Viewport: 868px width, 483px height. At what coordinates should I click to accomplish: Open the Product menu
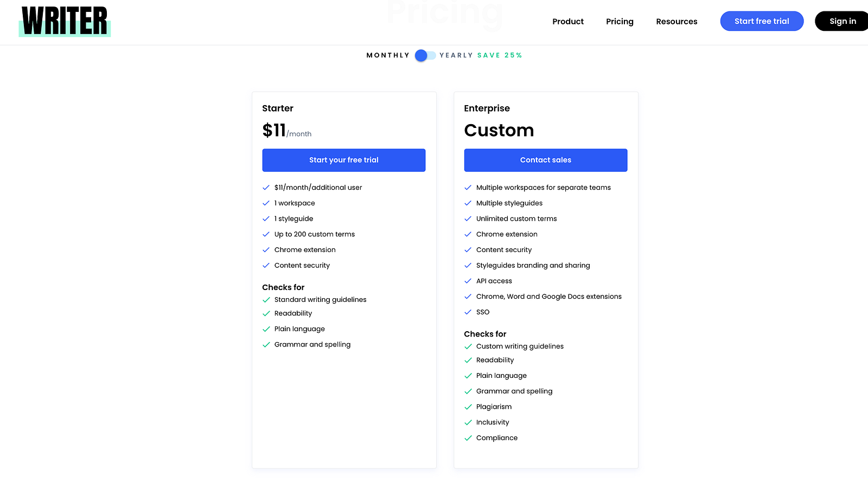point(568,22)
